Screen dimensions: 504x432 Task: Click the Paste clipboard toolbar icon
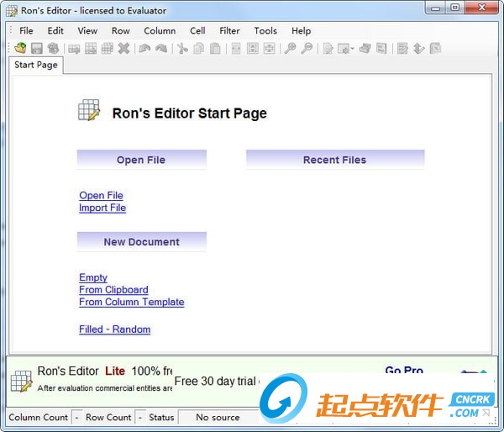[215, 49]
